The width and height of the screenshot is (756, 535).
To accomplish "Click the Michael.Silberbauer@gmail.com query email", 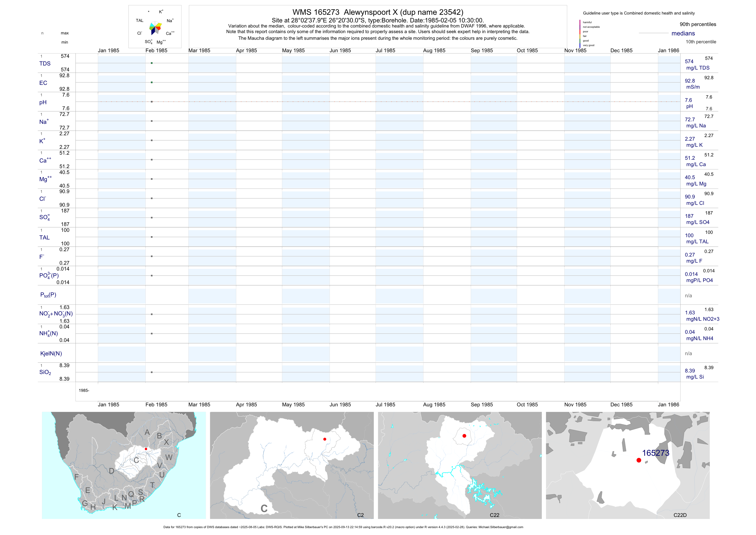I will coord(501,527).
